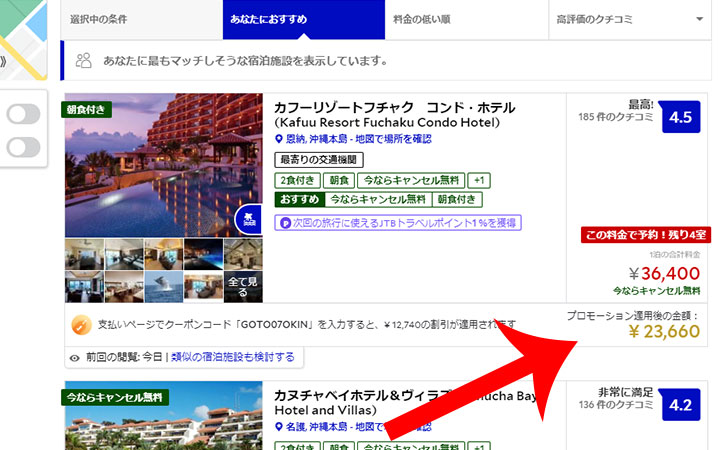728x450 pixels.
Task: Expand the +1 tags on Kafuu Resort
Action: 479,180
